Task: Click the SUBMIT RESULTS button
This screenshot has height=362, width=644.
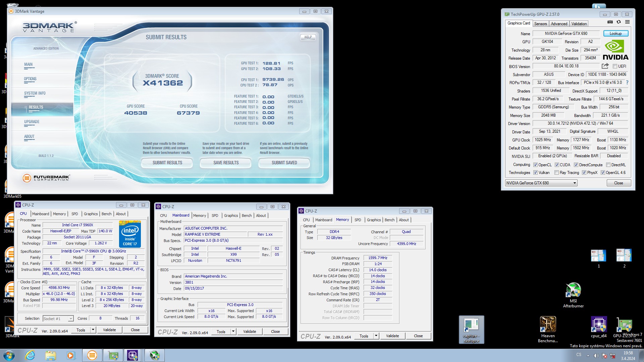Action: [x=167, y=163]
